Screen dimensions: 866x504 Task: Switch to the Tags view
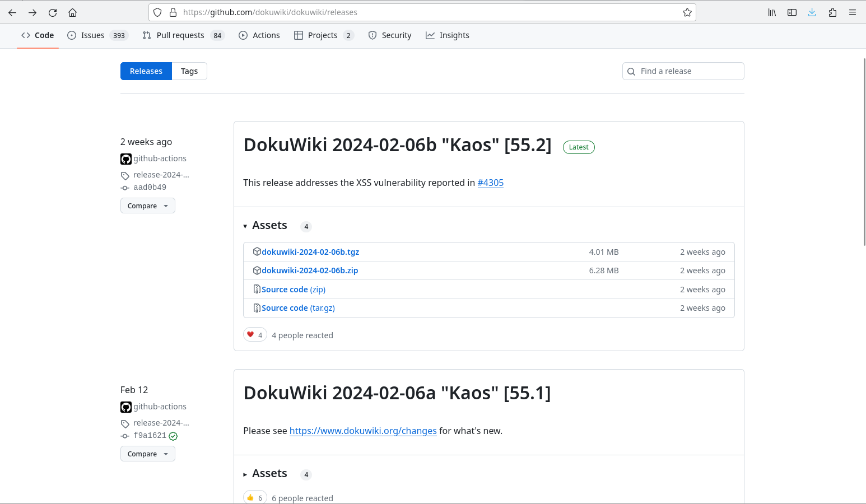tap(189, 71)
